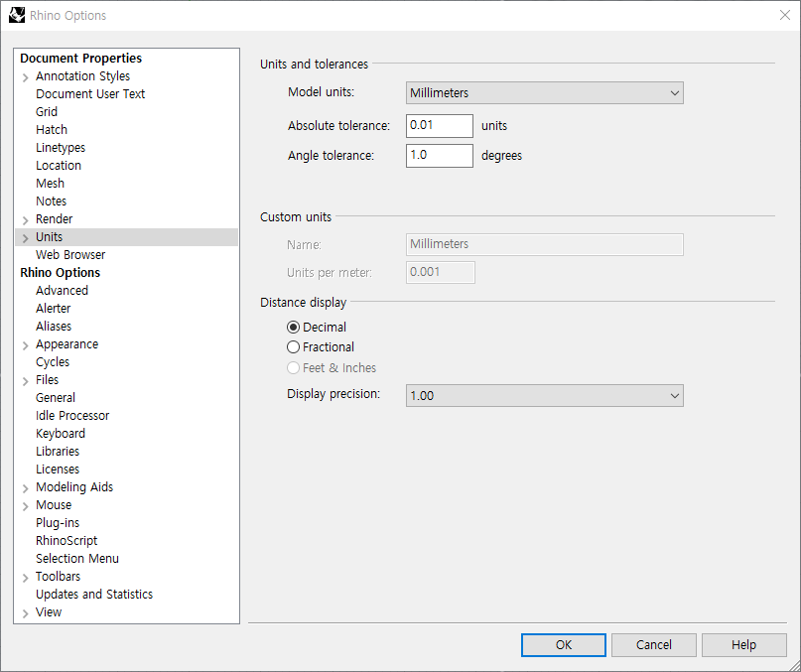This screenshot has height=672, width=801.
Task: Click the Document Properties heading
Action: [x=80, y=59]
